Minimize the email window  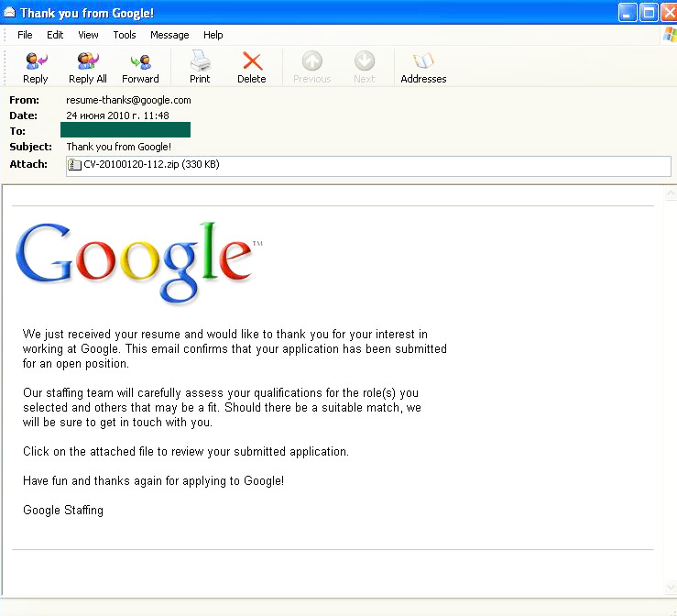point(628,13)
